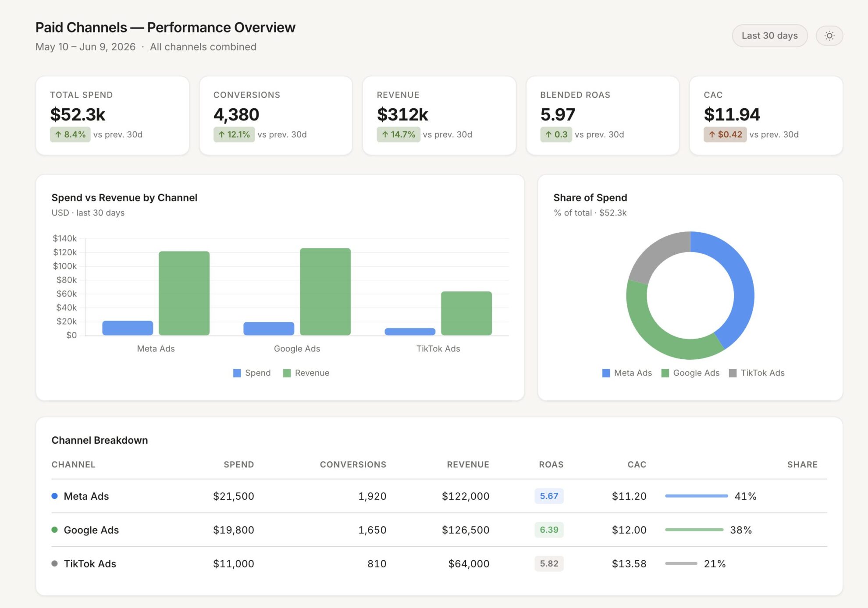Sort table by the REVENUE column header
The image size is (868, 608).
468,464
